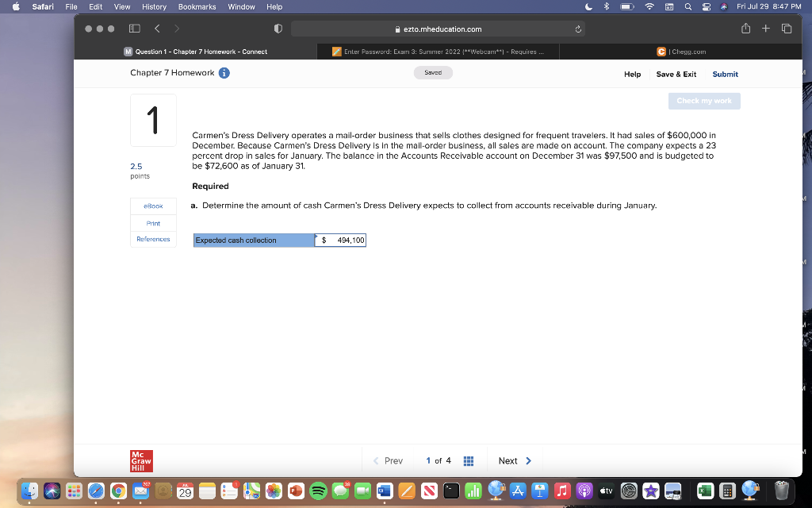Open the eBook resource

(x=153, y=206)
